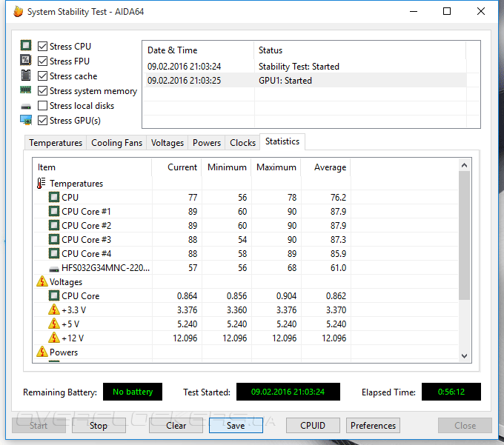
Task: Click the CPU Core #4 chip icon
Action: (x=54, y=254)
